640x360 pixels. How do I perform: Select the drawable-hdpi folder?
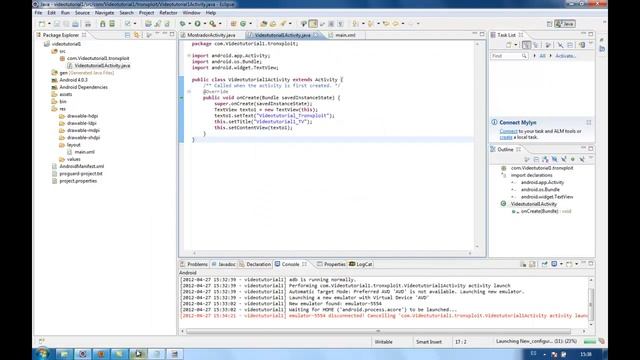[x=82, y=116]
